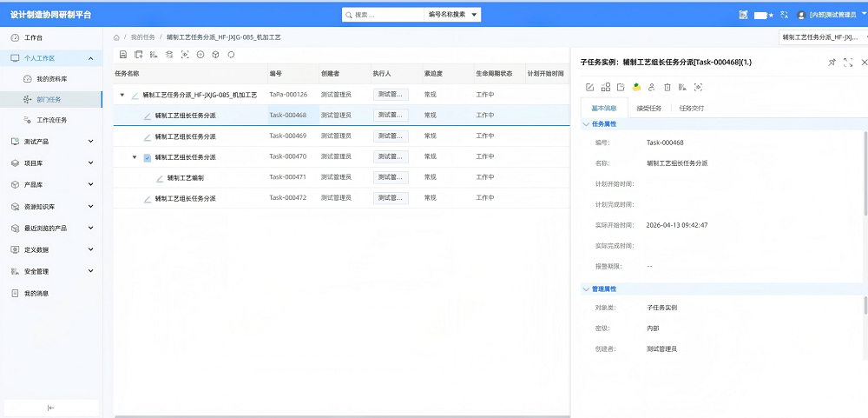
Task: Click the pencil icon beside 辅制工艺编制
Action: (x=160, y=178)
